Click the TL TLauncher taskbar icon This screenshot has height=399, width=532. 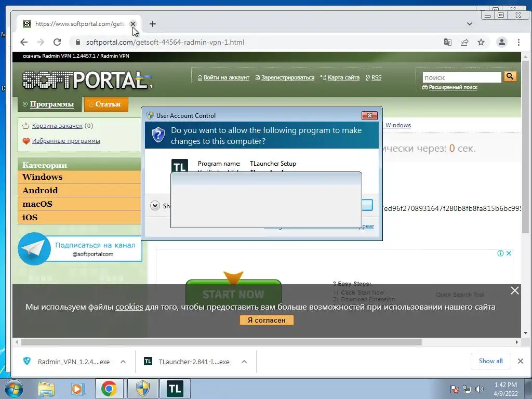(175, 389)
